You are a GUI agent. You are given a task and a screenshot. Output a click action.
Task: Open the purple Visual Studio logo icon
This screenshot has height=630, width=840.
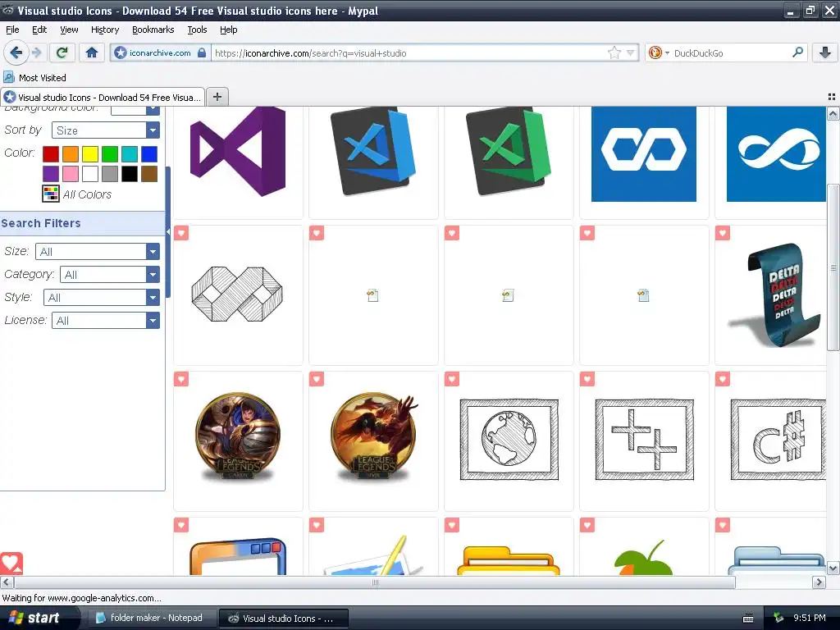[238, 151]
